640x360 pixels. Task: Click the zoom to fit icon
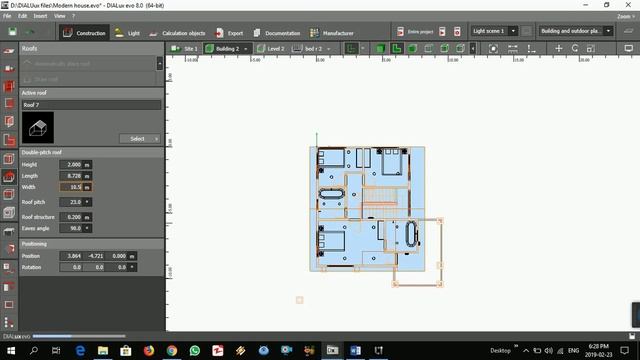pos(493,49)
